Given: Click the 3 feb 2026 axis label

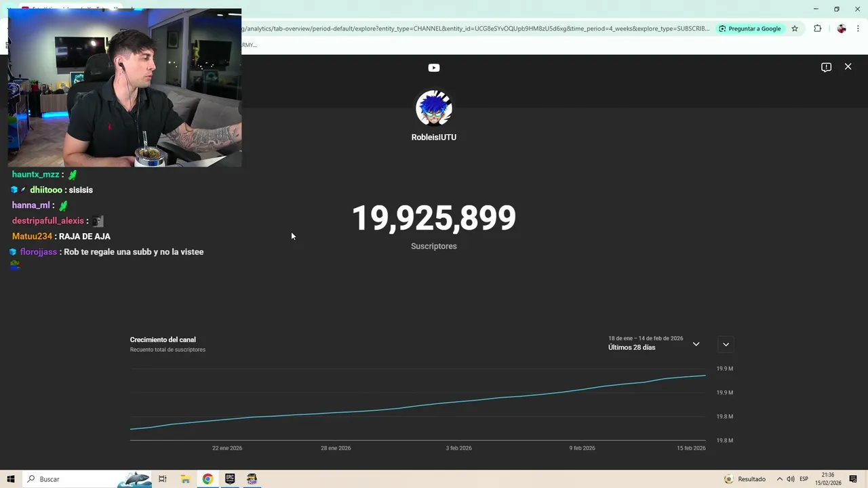Looking at the screenshot, I should 459,448.
